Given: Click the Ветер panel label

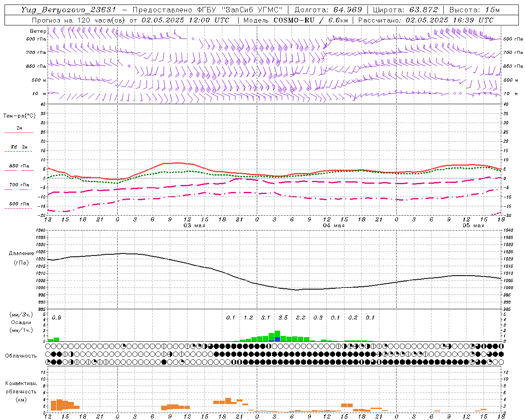Looking at the screenshot, I should pos(38,31).
